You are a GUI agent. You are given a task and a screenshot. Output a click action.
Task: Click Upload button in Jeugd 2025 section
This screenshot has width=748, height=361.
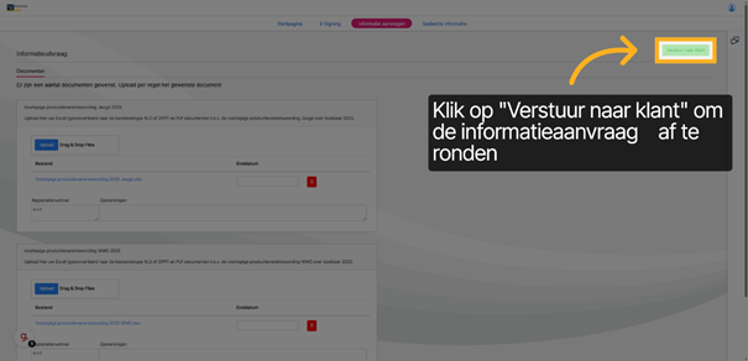pyautogui.click(x=46, y=144)
